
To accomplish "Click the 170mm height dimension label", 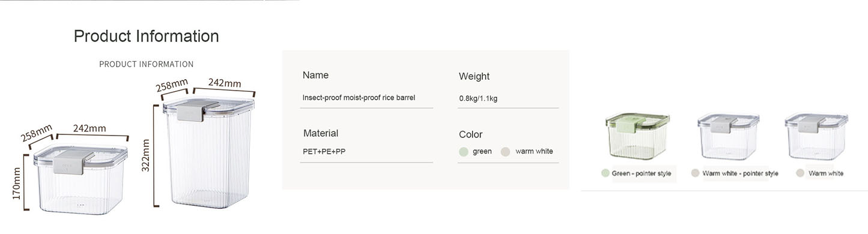I will pos(16,184).
